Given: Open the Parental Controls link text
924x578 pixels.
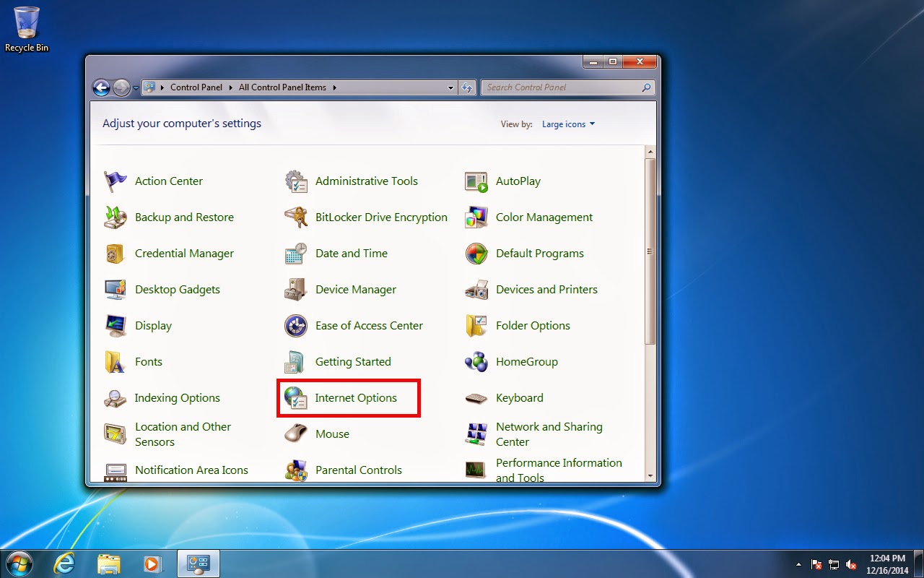Looking at the screenshot, I should coord(359,470).
